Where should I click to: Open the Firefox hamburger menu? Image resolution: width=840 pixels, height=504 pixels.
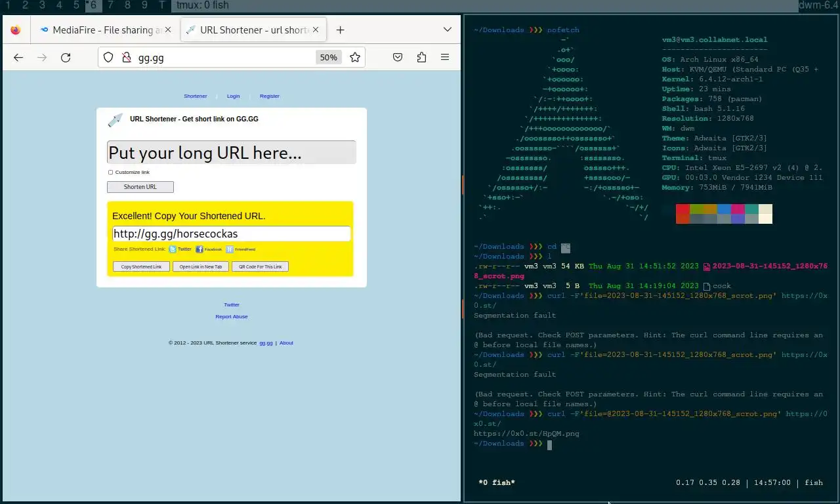pos(445,58)
